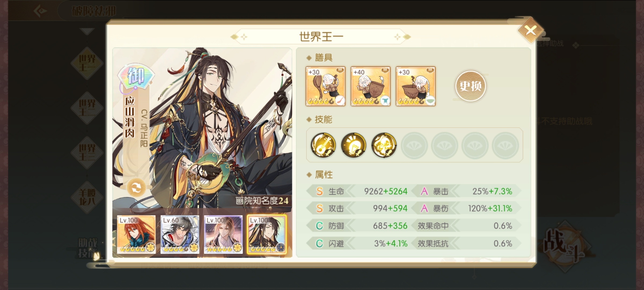Select the +40 cup utensil item

[x=371, y=86]
